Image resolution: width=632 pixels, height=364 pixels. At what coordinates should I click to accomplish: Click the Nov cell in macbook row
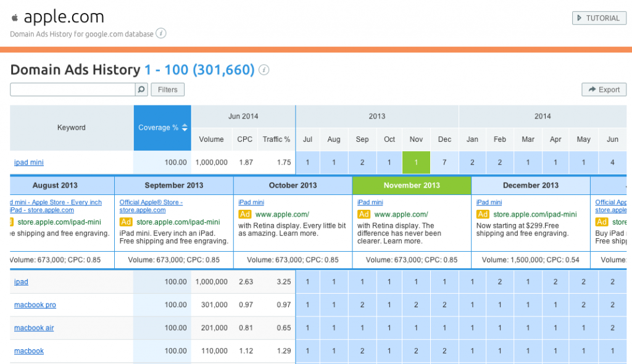[416, 351]
